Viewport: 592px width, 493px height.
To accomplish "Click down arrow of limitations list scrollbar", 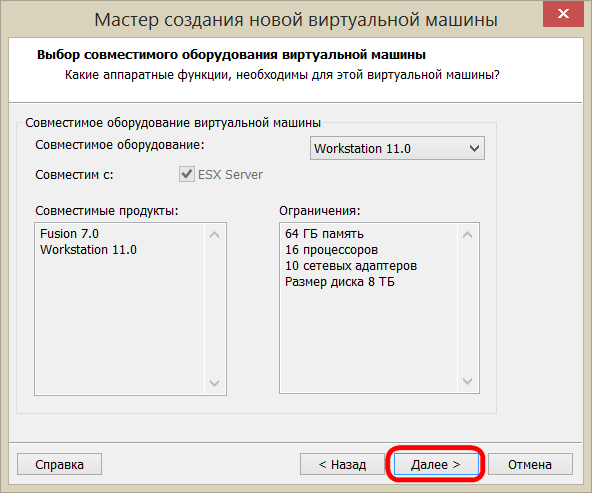I will click(467, 381).
